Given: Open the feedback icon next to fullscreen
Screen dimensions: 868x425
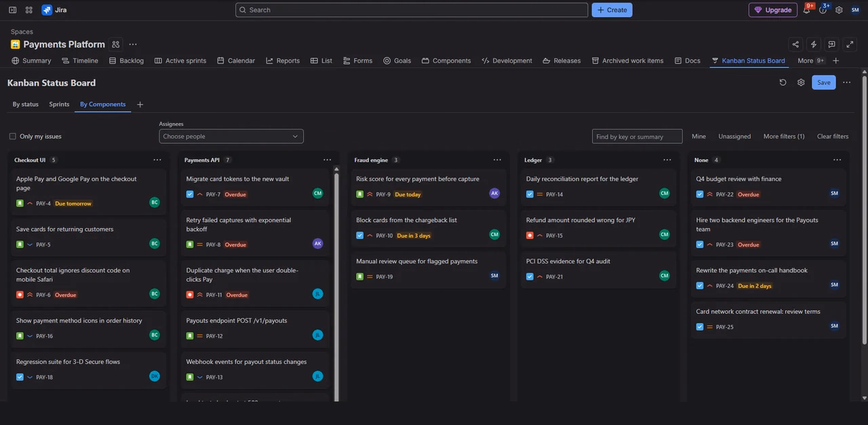Looking at the screenshot, I should click(x=832, y=44).
